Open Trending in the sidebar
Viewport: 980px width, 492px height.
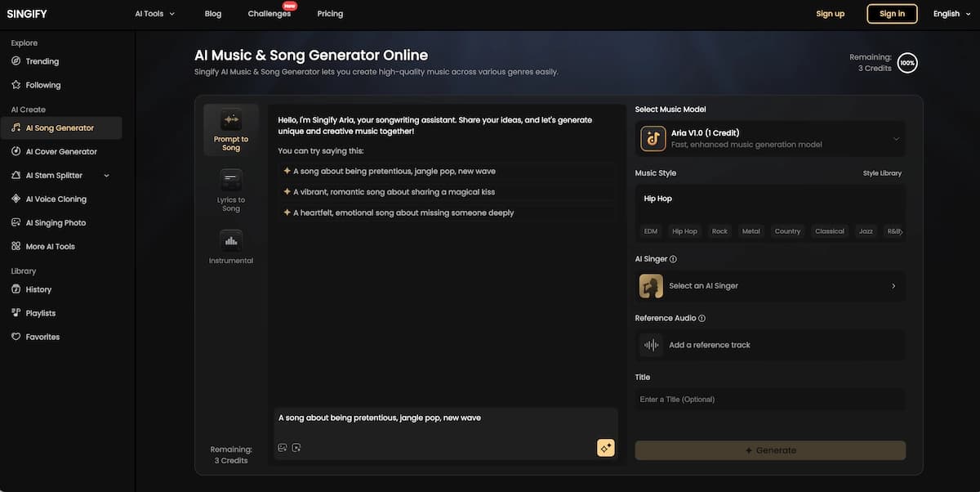pos(35,61)
